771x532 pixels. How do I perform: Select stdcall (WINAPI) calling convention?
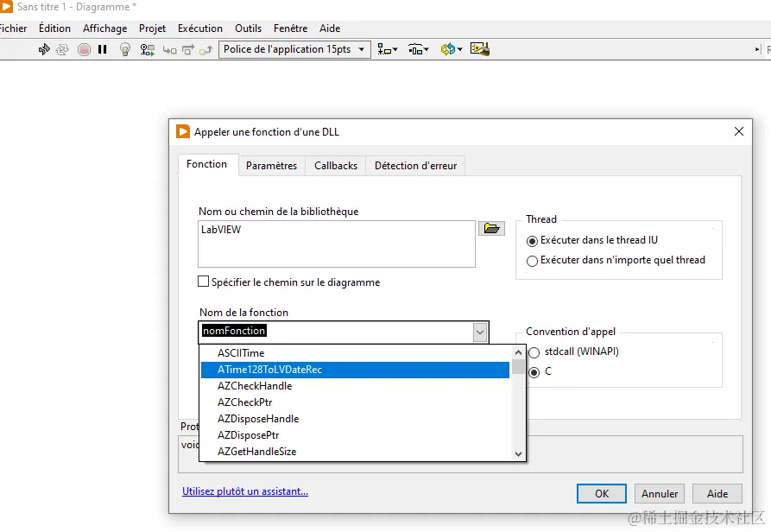click(x=534, y=352)
